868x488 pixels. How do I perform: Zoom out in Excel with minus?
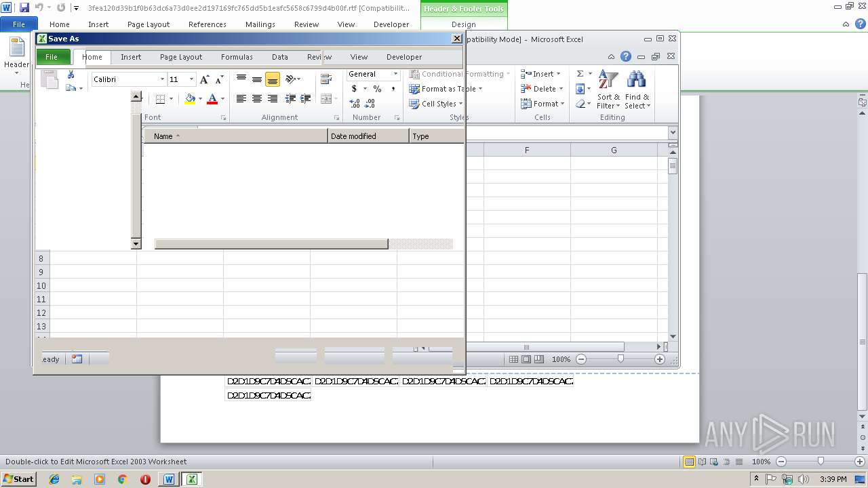pyautogui.click(x=581, y=359)
